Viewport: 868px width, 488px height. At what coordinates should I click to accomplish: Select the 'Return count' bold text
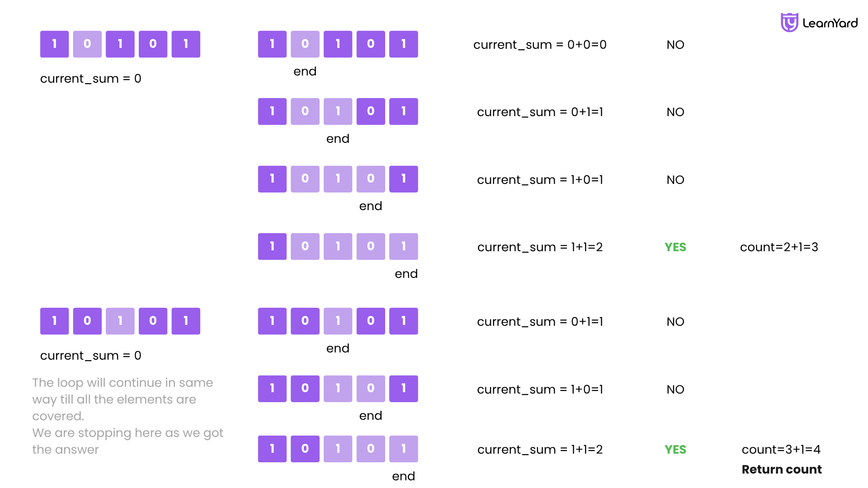782,469
